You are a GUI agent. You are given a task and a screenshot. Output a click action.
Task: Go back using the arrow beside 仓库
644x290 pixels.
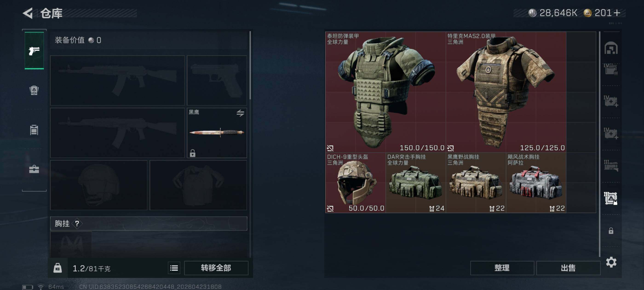pos(28,13)
